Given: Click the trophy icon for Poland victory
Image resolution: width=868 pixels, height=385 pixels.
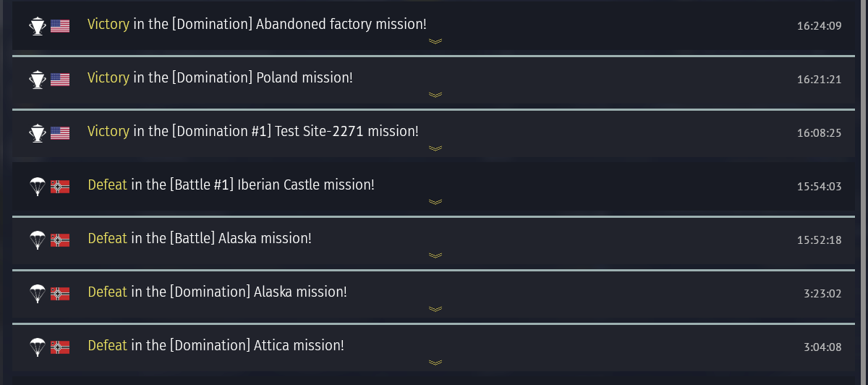Looking at the screenshot, I should [37, 80].
